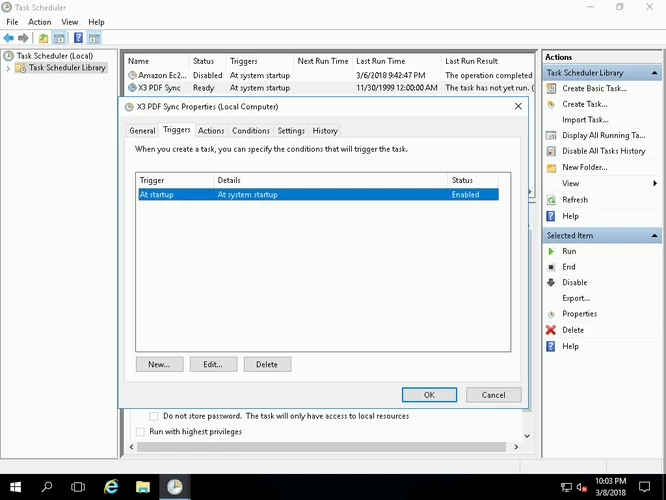Click the Windows Start button

pos(15,487)
